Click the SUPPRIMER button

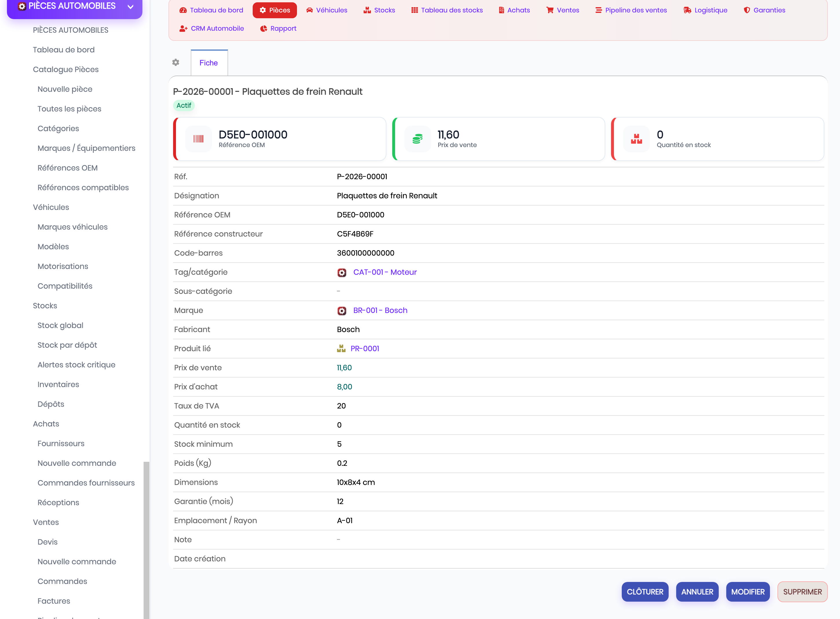pyautogui.click(x=802, y=592)
